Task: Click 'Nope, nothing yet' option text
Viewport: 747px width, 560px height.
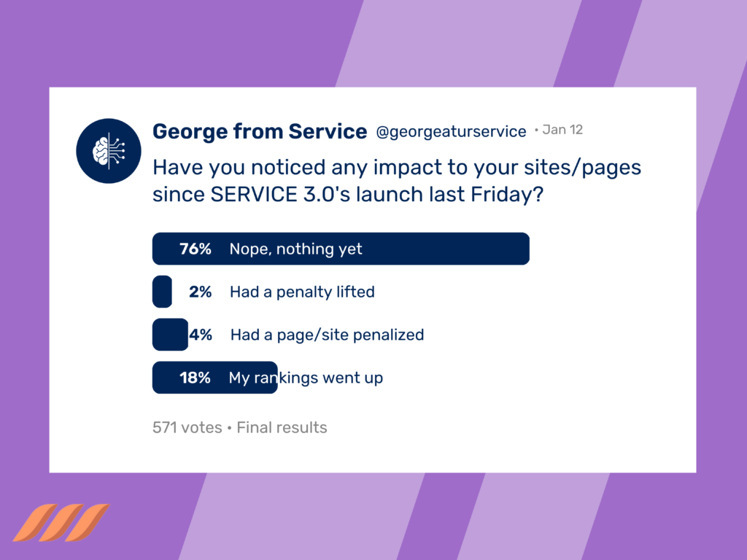Action: 296,249
